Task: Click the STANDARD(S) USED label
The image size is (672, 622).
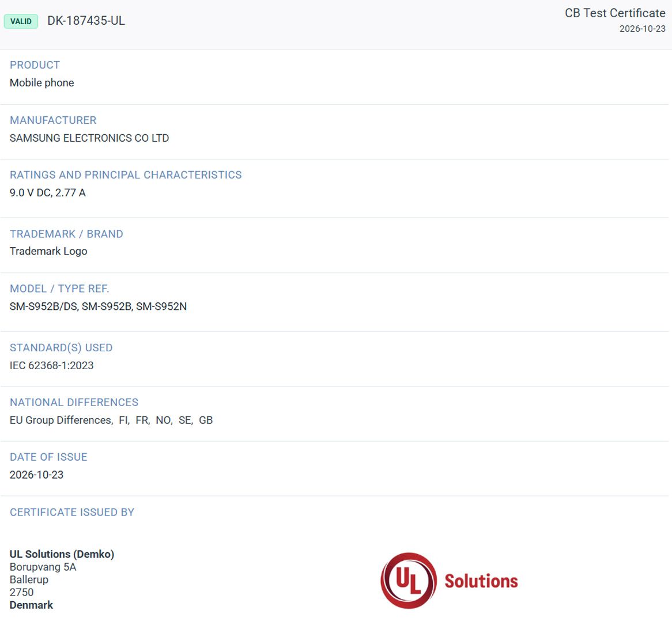Action: [61, 347]
